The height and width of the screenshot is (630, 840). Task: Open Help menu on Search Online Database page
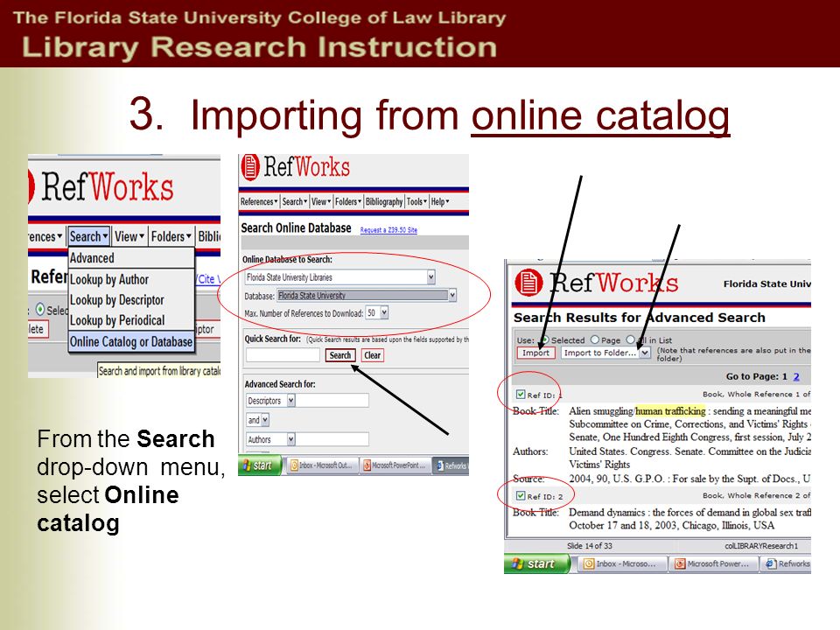click(x=440, y=202)
